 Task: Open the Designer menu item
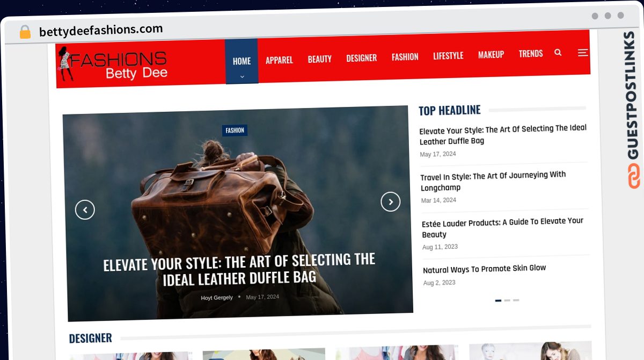pos(362,58)
